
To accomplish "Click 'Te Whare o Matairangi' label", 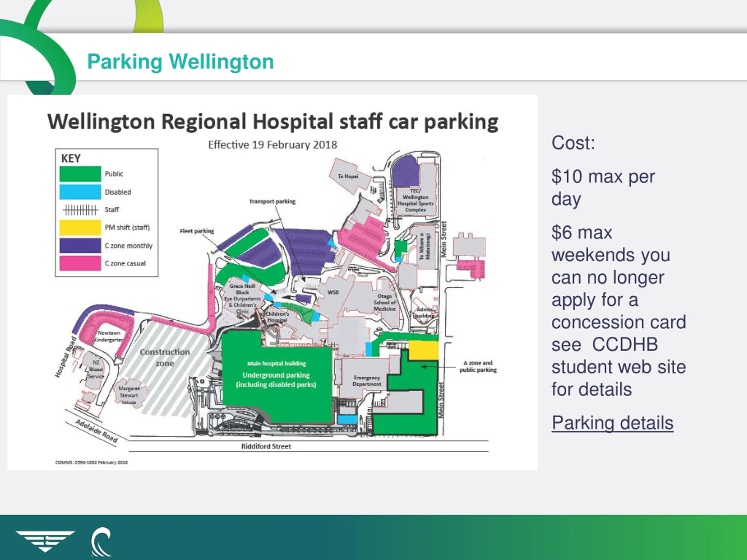I will (x=425, y=246).
